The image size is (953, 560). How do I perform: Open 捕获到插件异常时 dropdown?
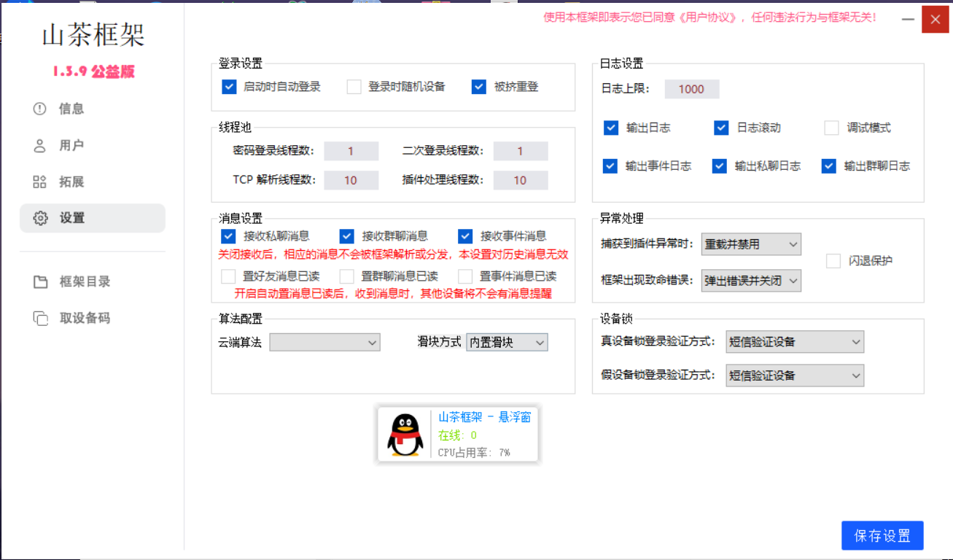(x=751, y=244)
